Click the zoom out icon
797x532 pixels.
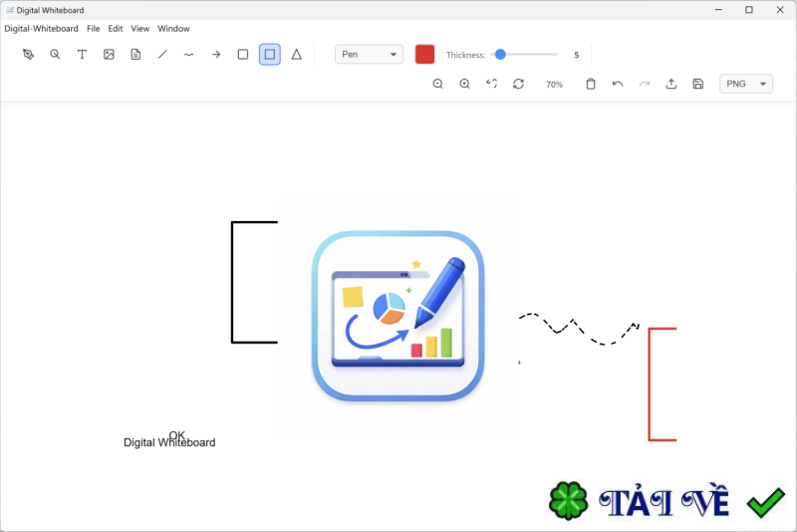pos(437,84)
